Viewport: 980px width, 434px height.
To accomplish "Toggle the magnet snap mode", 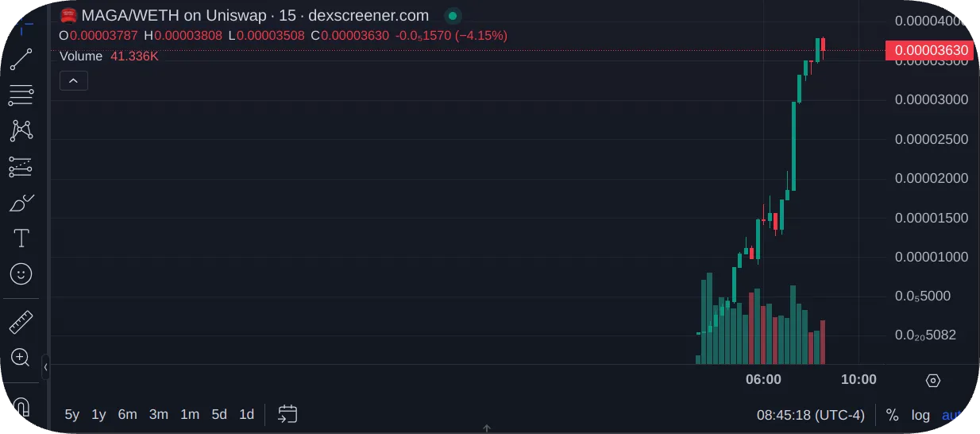I will click(x=21, y=408).
